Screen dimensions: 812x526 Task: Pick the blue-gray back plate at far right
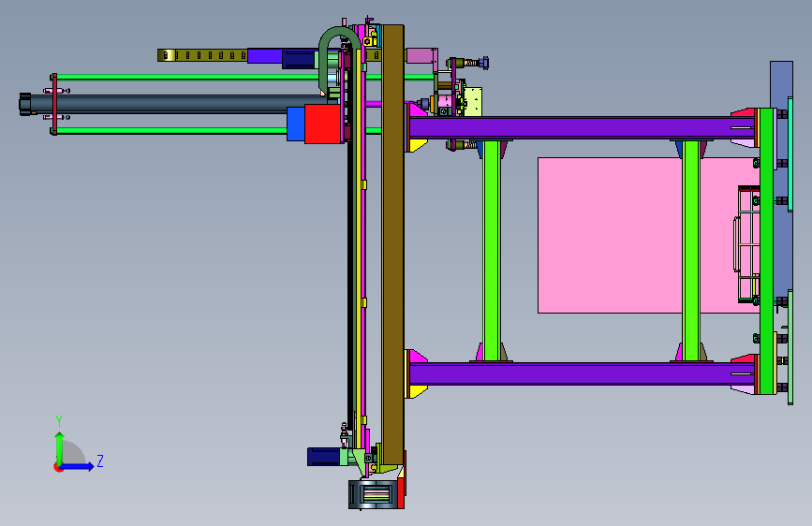(x=781, y=176)
